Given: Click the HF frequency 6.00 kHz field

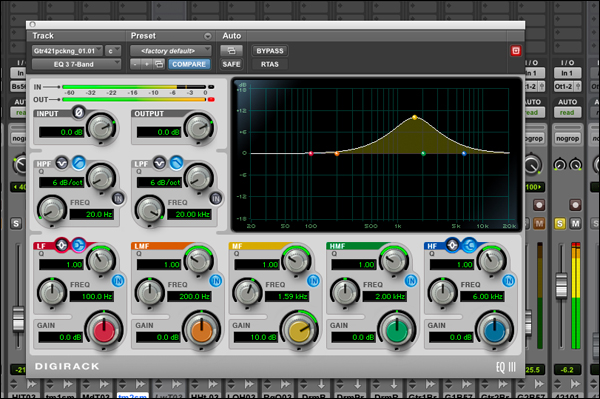Looking at the screenshot, I should [483, 296].
